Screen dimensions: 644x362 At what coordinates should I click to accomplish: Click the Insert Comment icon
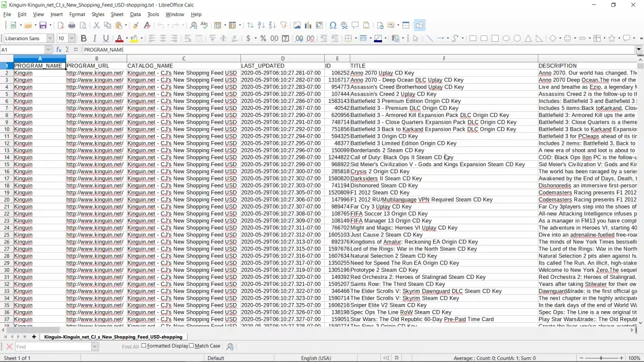coord(355,25)
